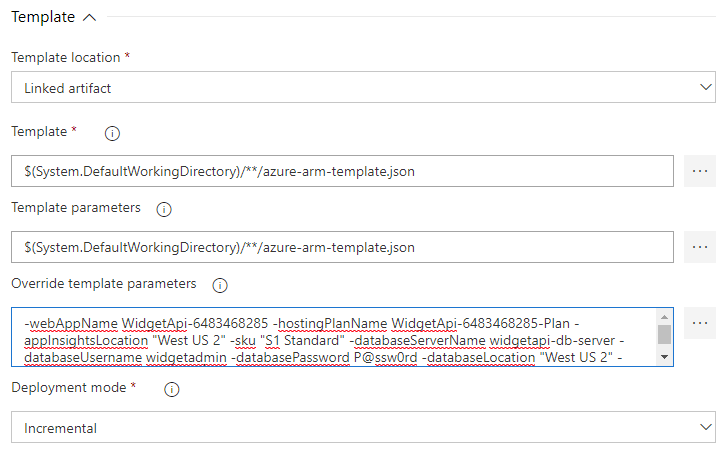
Task: Click the override parameters scrollbar thumb
Action: click(x=664, y=335)
